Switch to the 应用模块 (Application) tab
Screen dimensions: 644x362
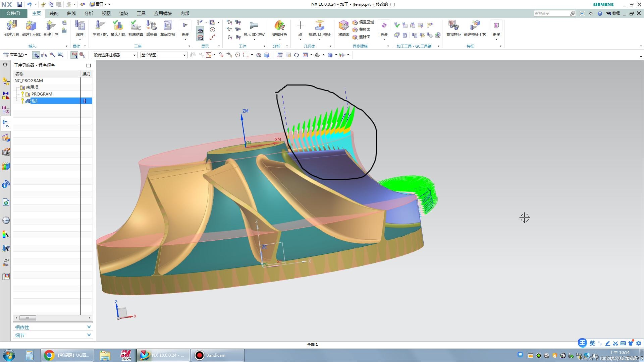coord(163,13)
